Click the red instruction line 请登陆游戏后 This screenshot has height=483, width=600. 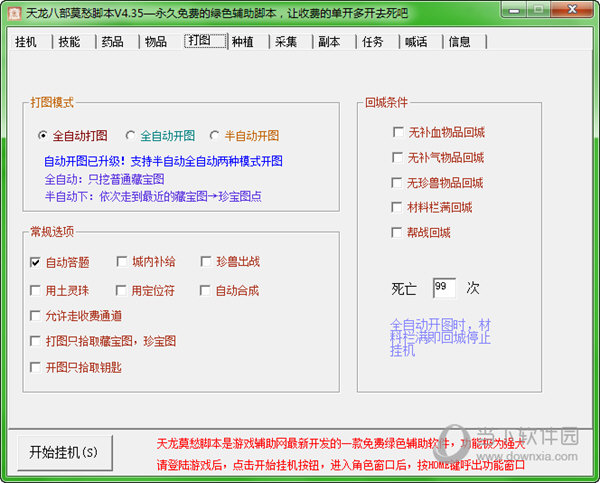point(341,465)
